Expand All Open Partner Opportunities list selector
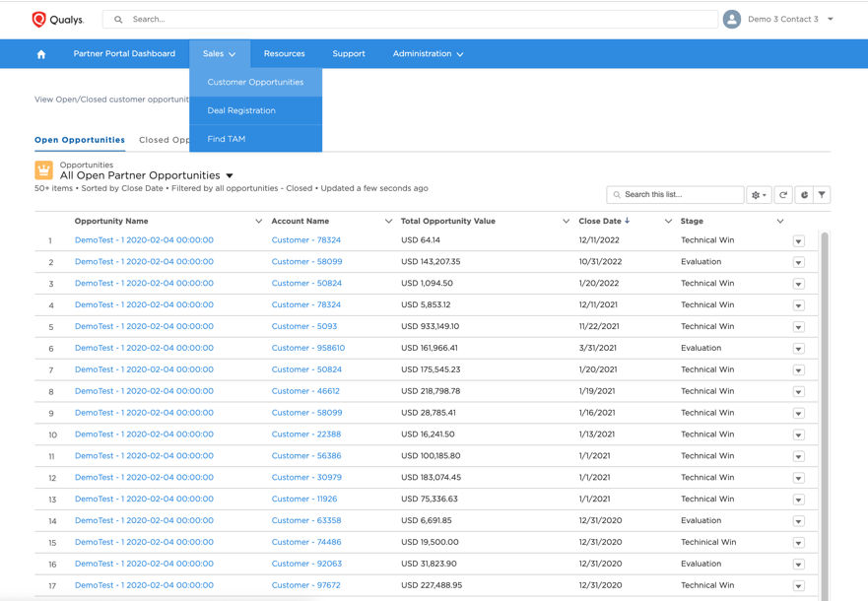 [x=230, y=176]
